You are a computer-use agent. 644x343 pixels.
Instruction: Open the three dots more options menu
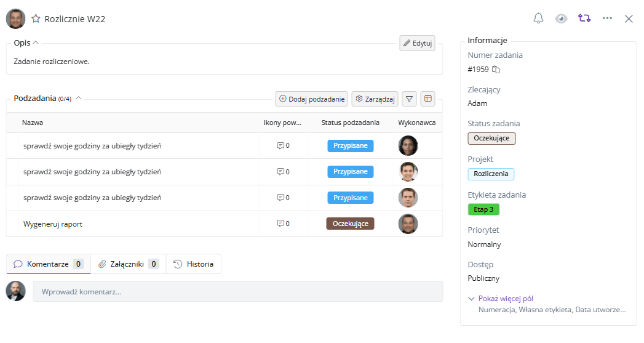pos(607,18)
